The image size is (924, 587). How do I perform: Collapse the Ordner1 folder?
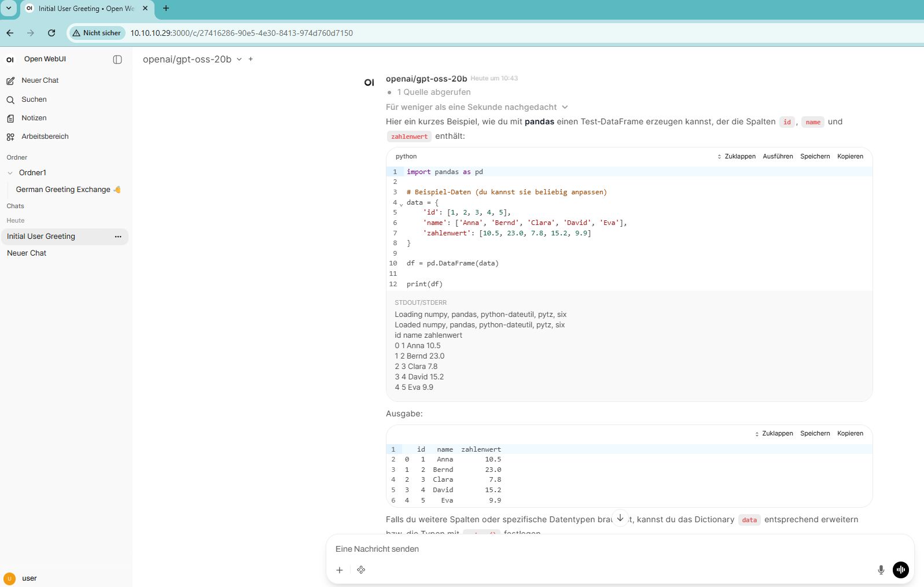(x=10, y=173)
